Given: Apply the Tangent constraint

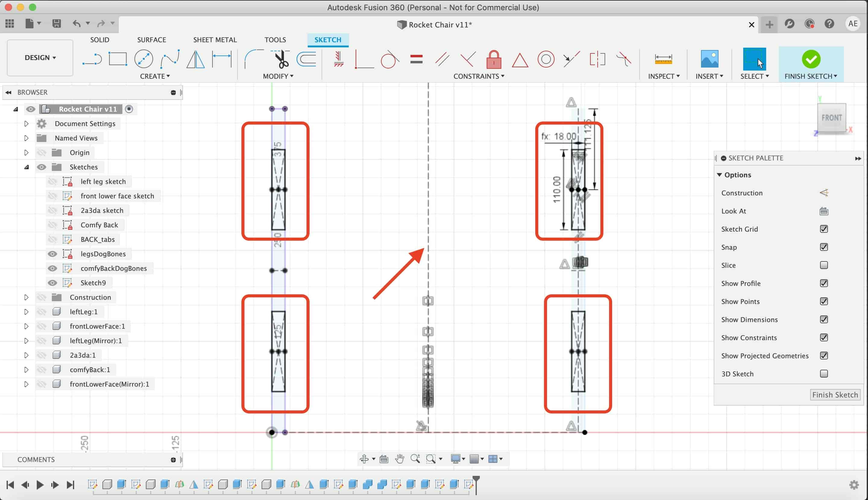Looking at the screenshot, I should coord(390,59).
